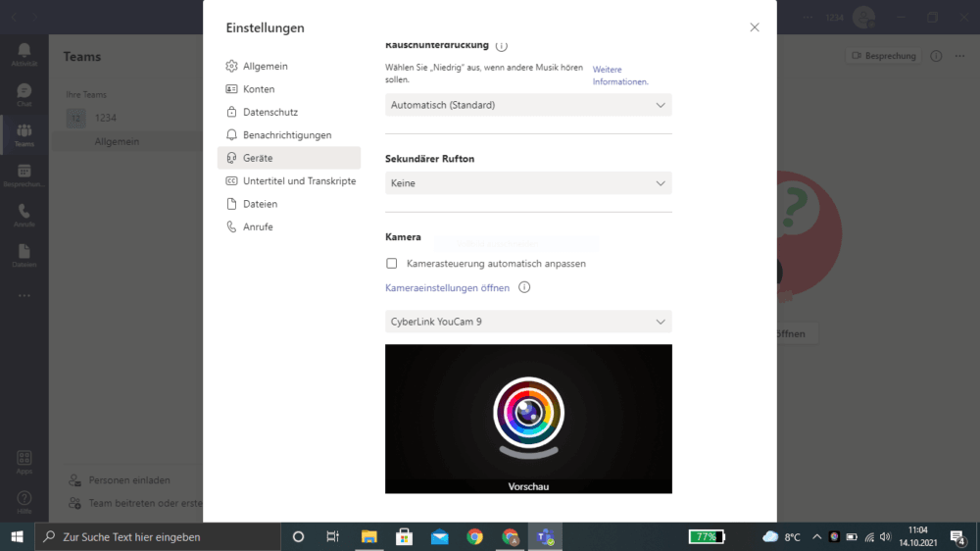Screen dimensions: 980x551
Task: Open weather widget showing 8°C
Action: pos(781,536)
